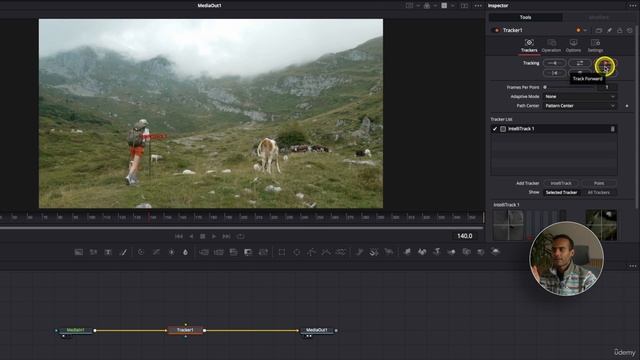Open the Settings tab
The height and width of the screenshot is (360, 640).
tap(595, 46)
